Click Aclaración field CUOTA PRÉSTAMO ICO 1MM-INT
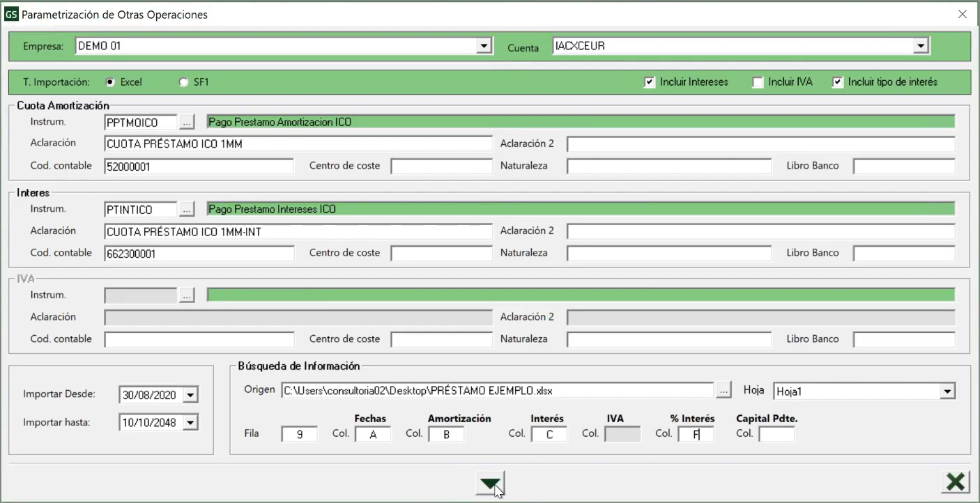Screen dimensions: 980x503 point(298,231)
